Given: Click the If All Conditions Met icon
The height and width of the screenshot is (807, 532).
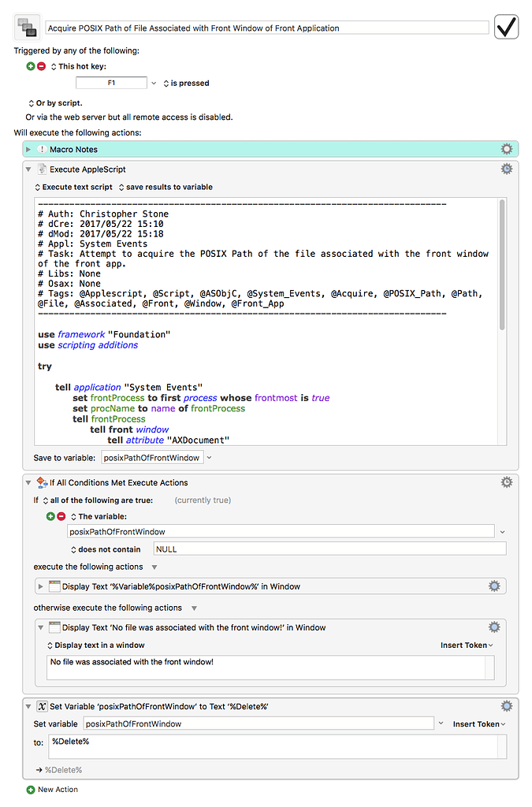Looking at the screenshot, I should click(x=43, y=482).
